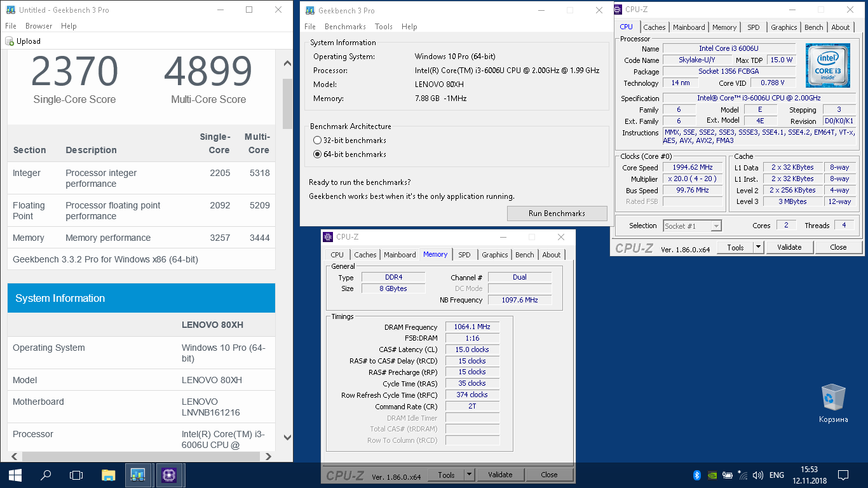Viewport: 868px width, 488px height.
Task: Click Tools button in CPU-Z CPU window
Action: [x=735, y=247]
